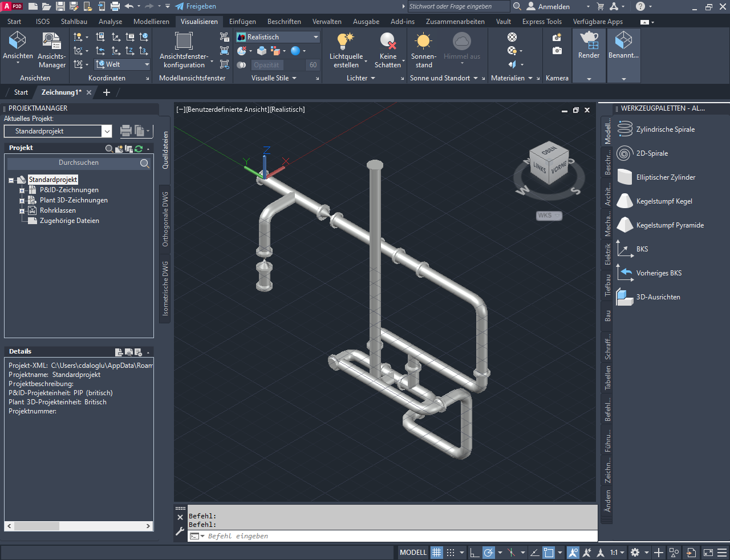Image resolution: width=730 pixels, height=560 pixels.
Task: Open the Sonnenstand sun icon
Action: pos(423,41)
